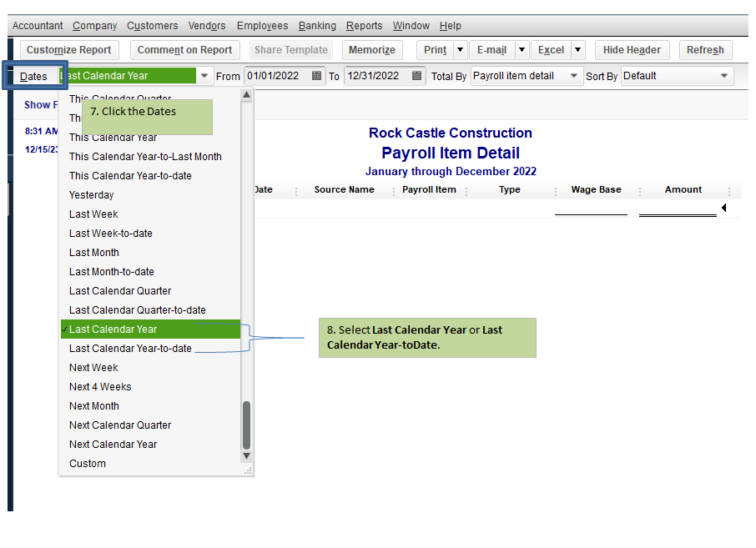Click the Type column header

[510, 189]
